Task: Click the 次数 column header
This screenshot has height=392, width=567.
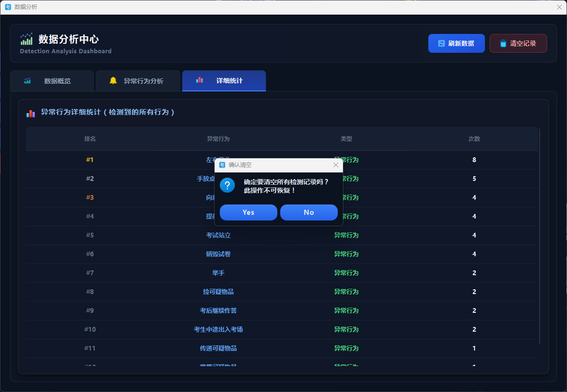Action: click(x=474, y=139)
